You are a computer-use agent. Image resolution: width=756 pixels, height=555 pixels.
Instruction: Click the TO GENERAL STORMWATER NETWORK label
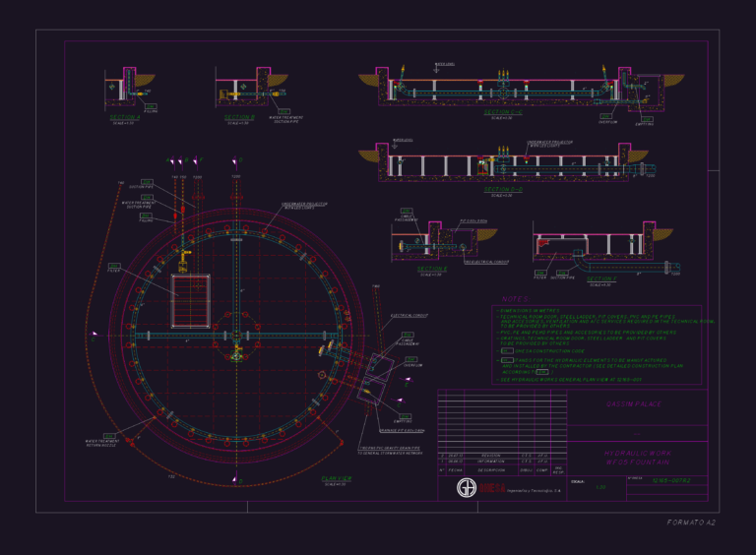390,454
